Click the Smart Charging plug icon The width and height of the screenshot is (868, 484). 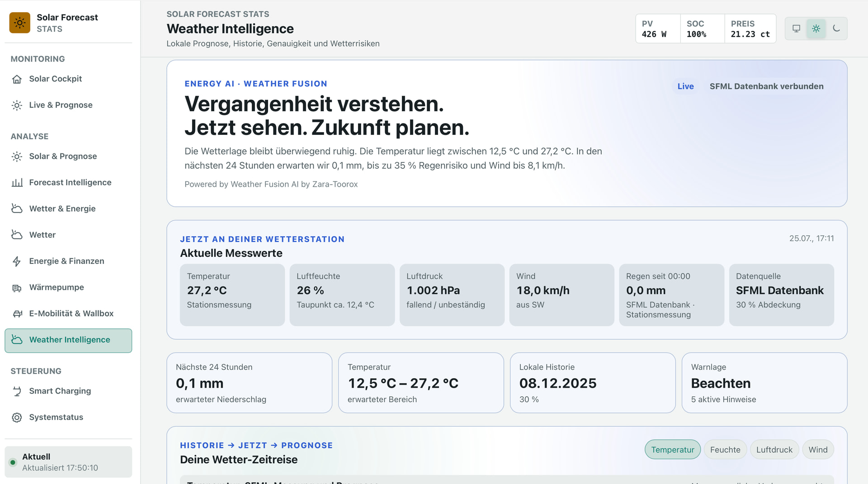click(x=17, y=391)
